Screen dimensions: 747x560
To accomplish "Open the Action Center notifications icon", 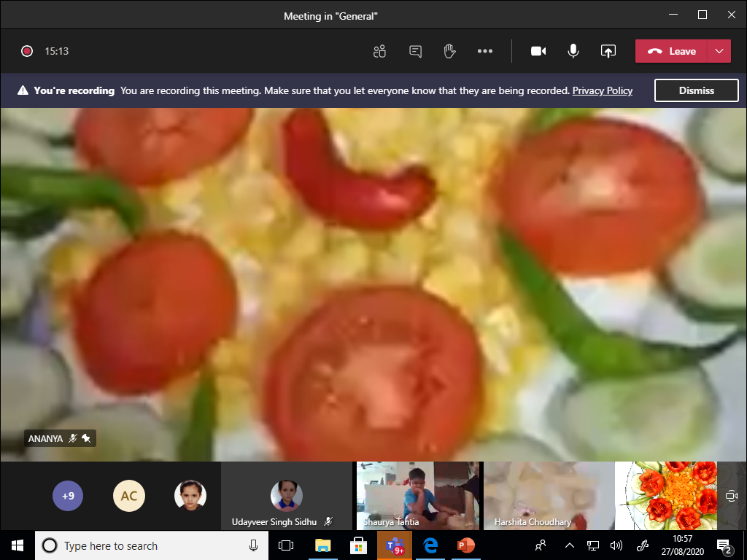I will [724, 546].
